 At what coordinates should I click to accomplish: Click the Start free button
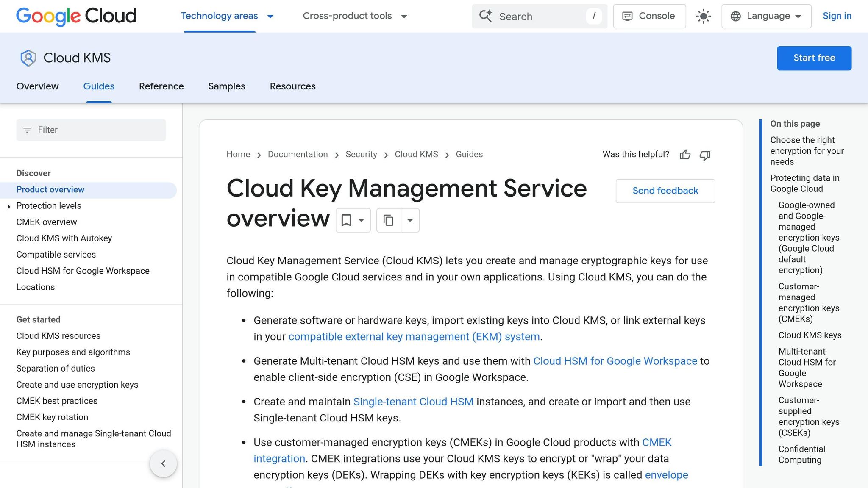814,58
